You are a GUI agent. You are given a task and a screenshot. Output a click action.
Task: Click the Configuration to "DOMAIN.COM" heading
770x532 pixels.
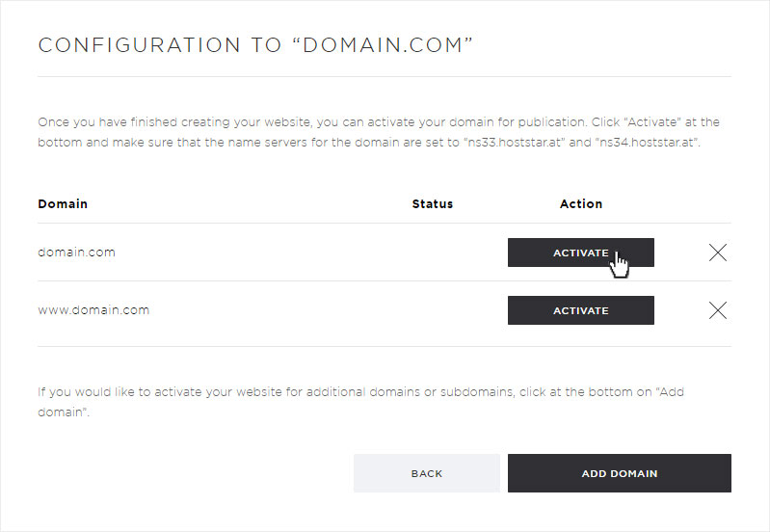coord(254,44)
